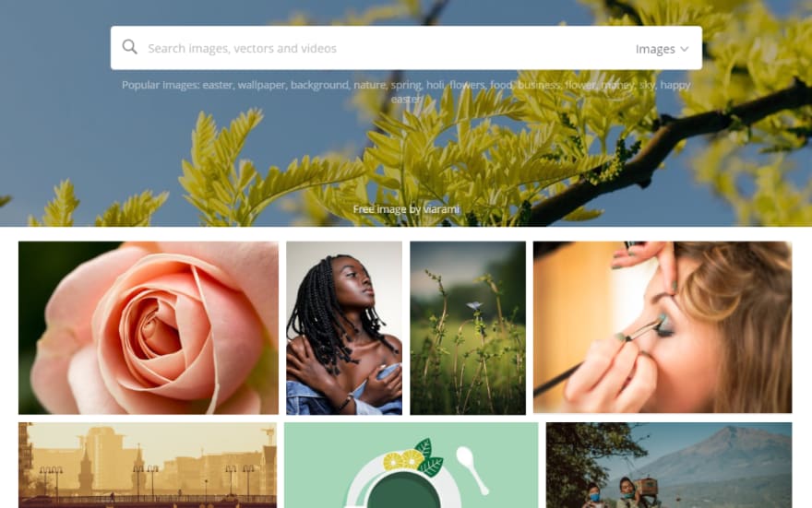Select the 'nature' popular tag
This screenshot has width=812, height=508.
click(x=370, y=85)
